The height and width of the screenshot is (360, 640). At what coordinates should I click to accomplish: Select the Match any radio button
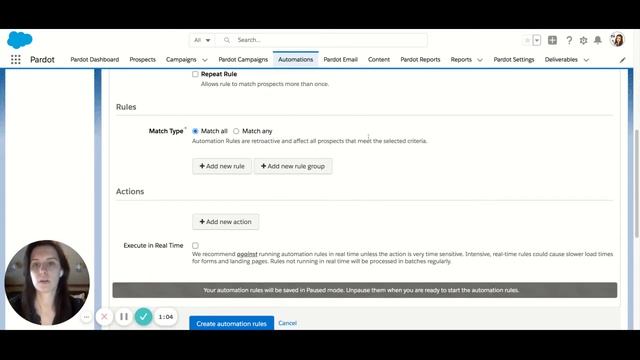point(236,131)
